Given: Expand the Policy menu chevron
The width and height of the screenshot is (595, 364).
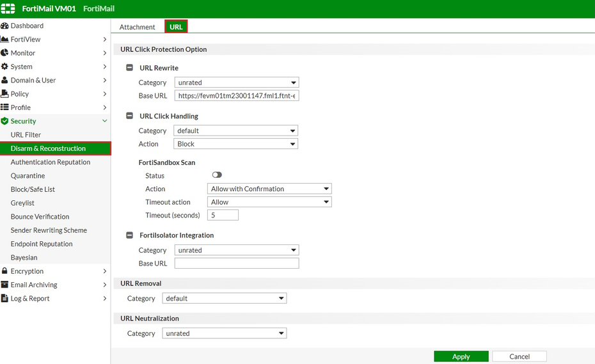Looking at the screenshot, I should (x=105, y=94).
